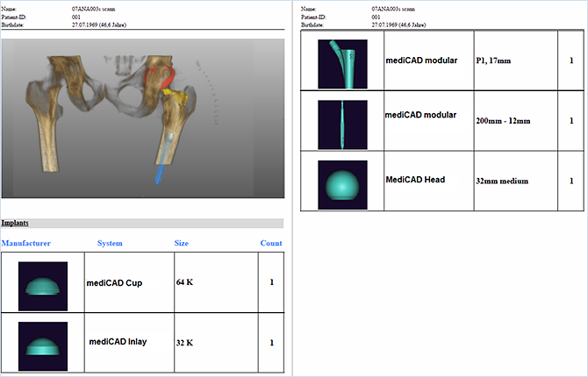This screenshot has height=377, width=588.
Task: Click the count value in P1, 17mm row
Action: [571, 60]
